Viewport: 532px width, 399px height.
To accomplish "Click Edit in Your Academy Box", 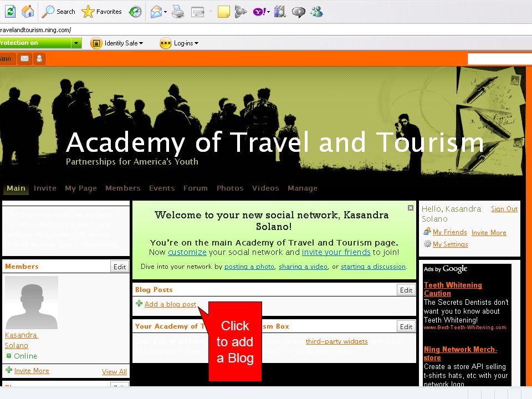I will [406, 327].
